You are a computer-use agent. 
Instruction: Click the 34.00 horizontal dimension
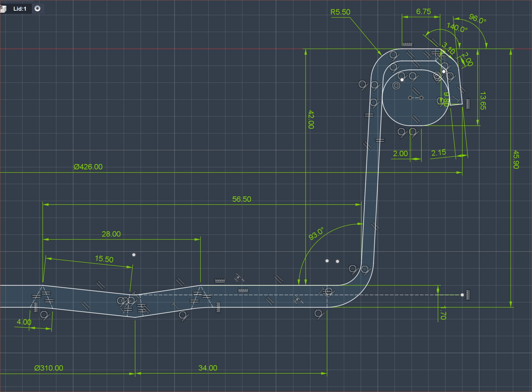(208, 368)
